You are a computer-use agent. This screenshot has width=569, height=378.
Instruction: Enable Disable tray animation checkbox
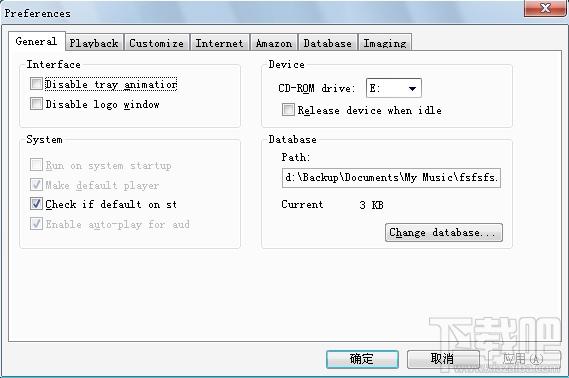[x=36, y=84]
